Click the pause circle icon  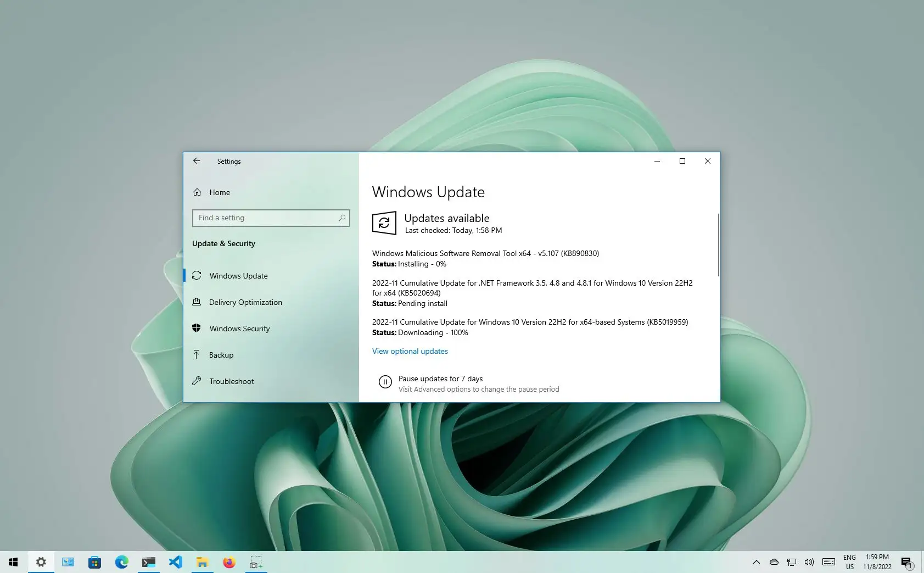pos(385,382)
